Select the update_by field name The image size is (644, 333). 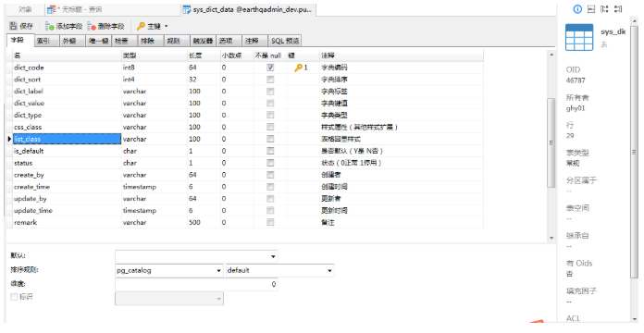pos(30,199)
